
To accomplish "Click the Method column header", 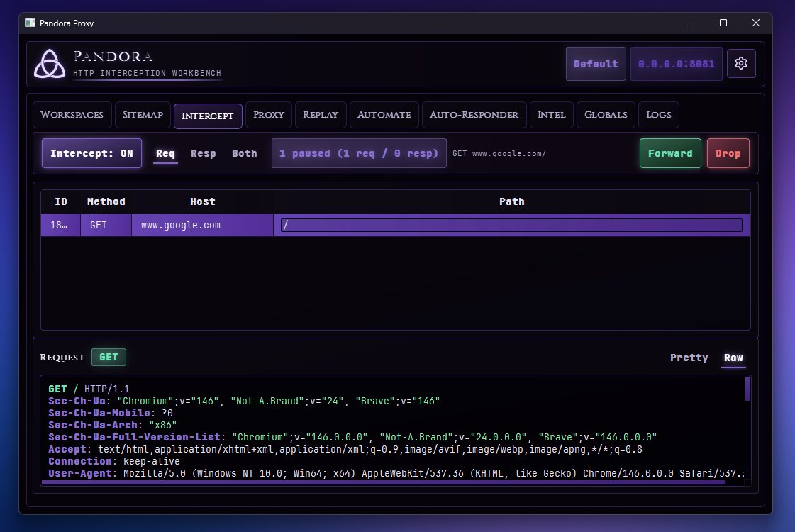I will (x=106, y=202).
